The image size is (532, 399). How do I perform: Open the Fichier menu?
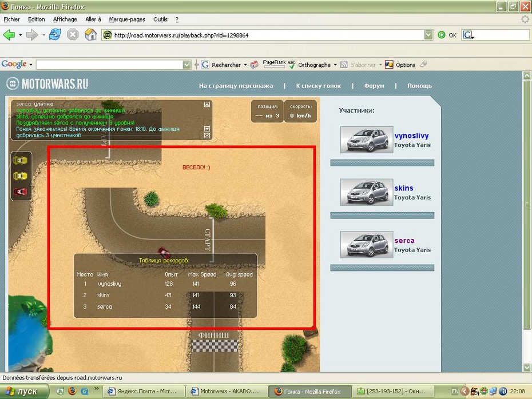pyautogui.click(x=11, y=19)
